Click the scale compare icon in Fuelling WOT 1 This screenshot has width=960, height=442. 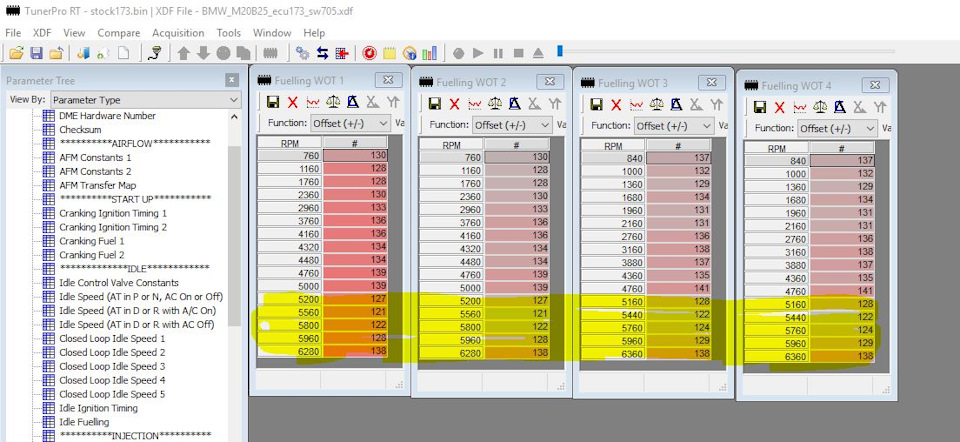[x=333, y=102]
